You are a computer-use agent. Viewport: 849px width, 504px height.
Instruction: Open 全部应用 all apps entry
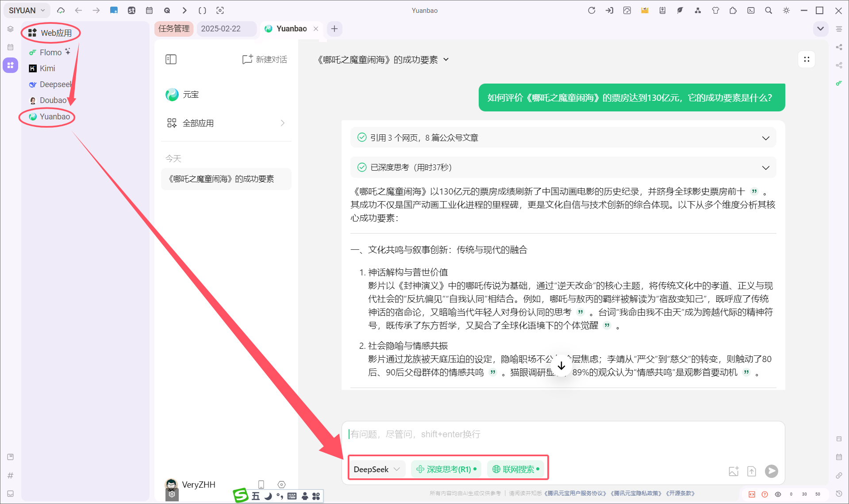pyautogui.click(x=226, y=123)
